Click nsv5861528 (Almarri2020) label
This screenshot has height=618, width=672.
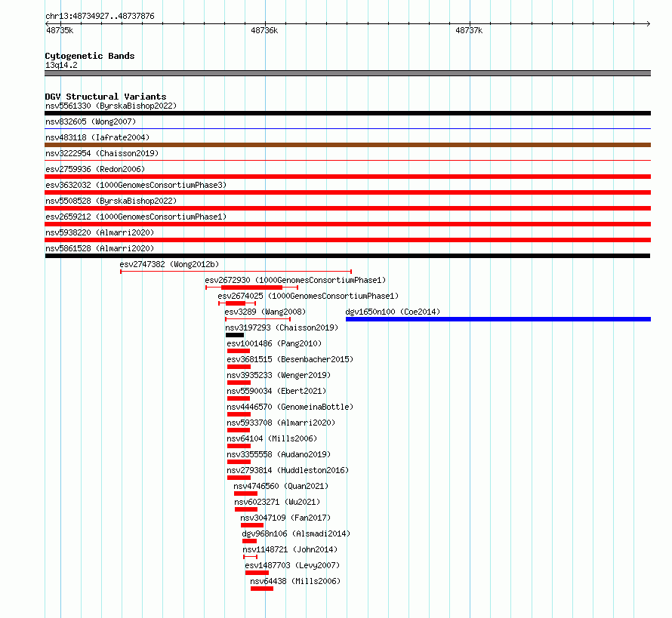(x=100, y=248)
